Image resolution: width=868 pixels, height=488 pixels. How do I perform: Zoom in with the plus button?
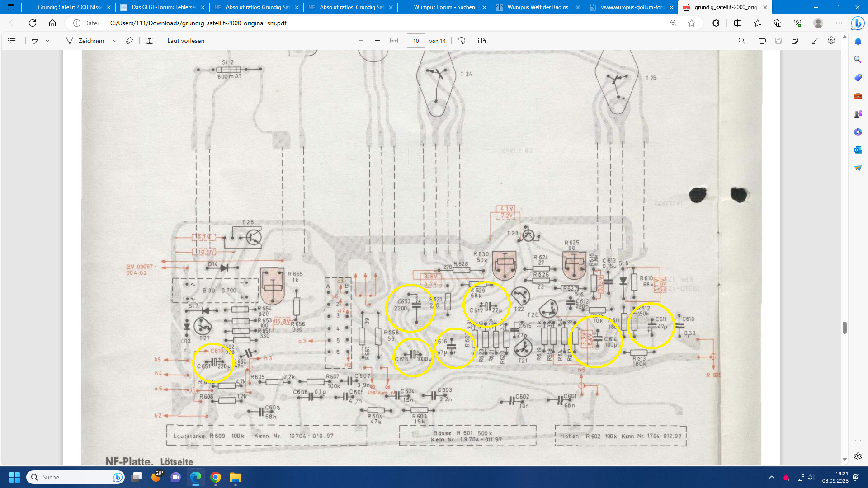point(377,41)
